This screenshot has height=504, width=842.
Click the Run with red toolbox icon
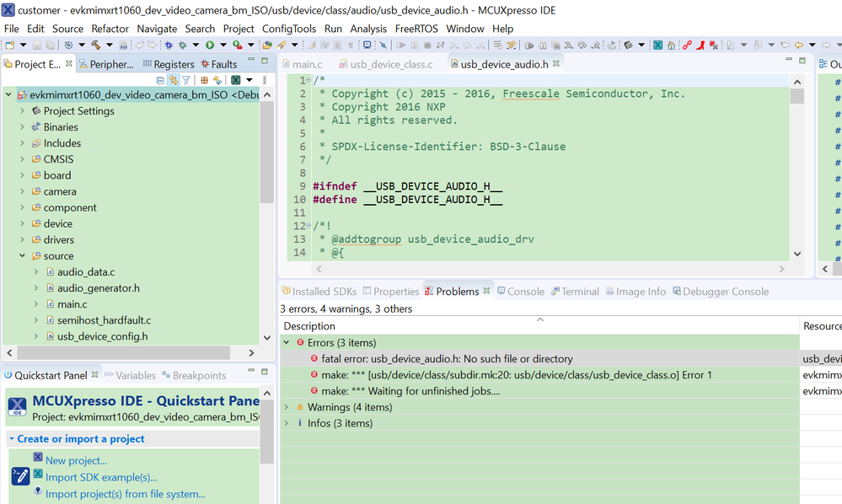pos(238,45)
